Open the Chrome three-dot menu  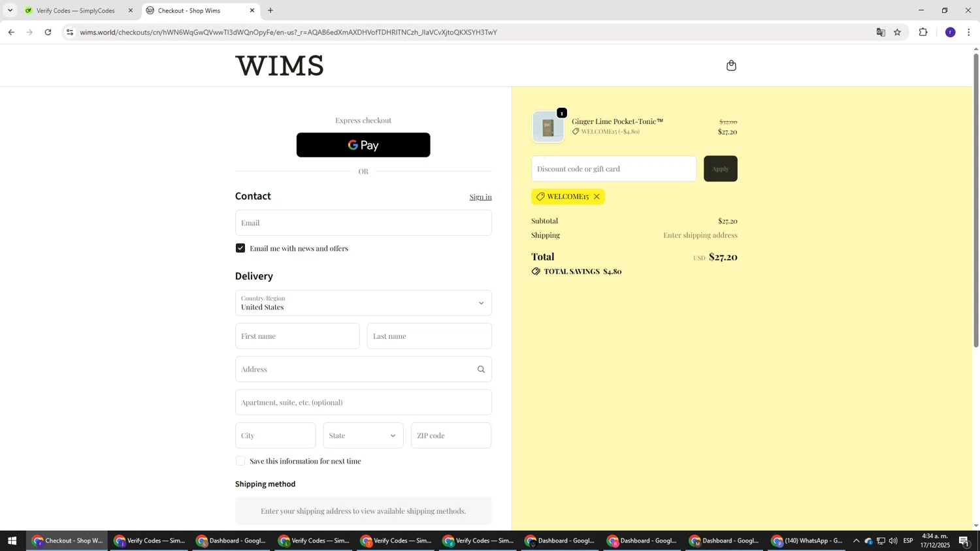point(968,32)
